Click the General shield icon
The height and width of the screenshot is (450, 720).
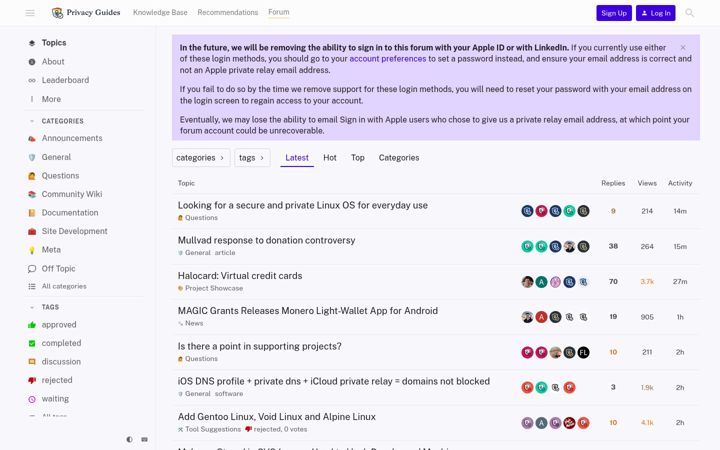pyautogui.click(x=32, y=157)
